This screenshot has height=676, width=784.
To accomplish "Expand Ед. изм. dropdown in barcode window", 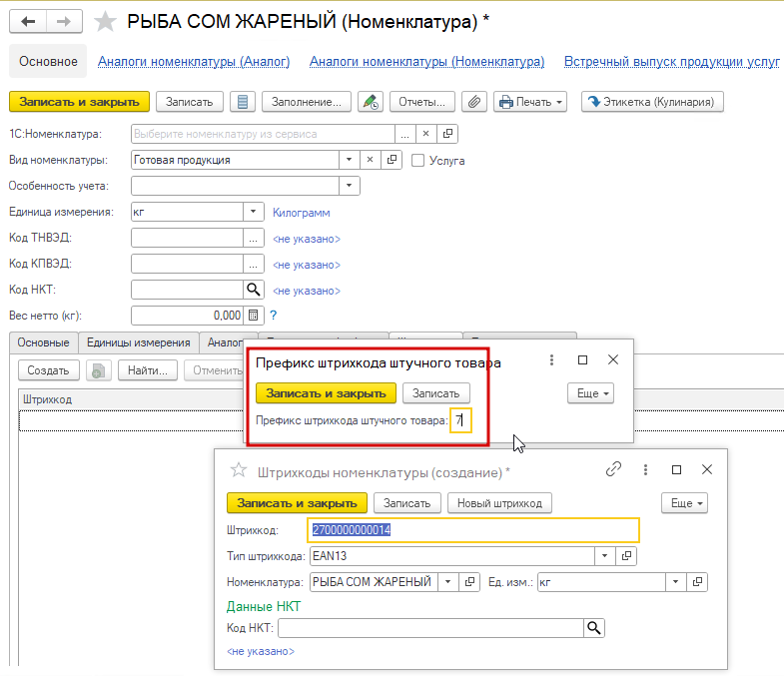I will coord(675,581).
